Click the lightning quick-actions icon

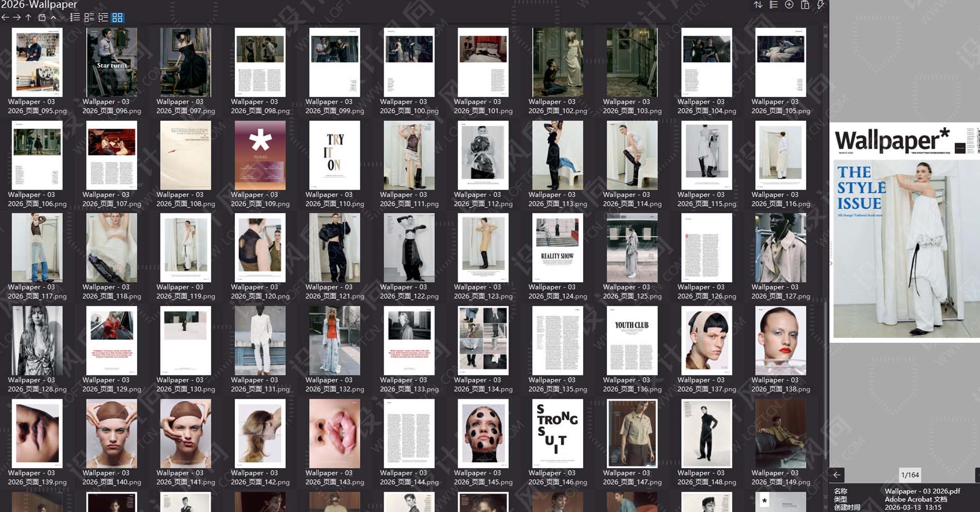coord(820,5)
